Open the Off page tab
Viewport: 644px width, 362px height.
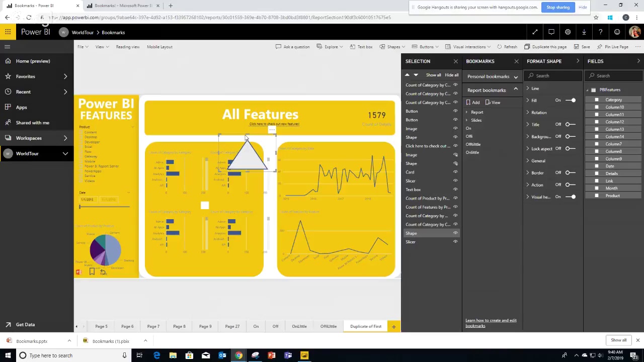tap(275, 327)
